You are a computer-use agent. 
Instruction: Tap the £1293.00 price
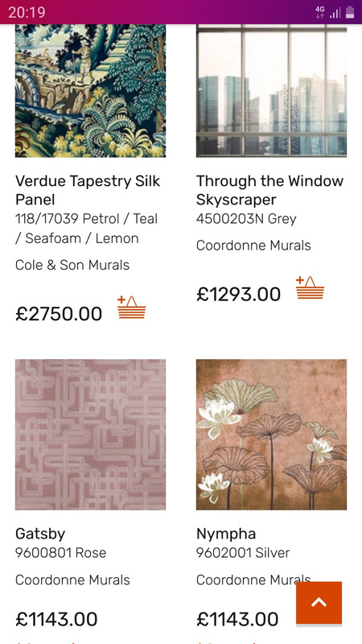238,294
